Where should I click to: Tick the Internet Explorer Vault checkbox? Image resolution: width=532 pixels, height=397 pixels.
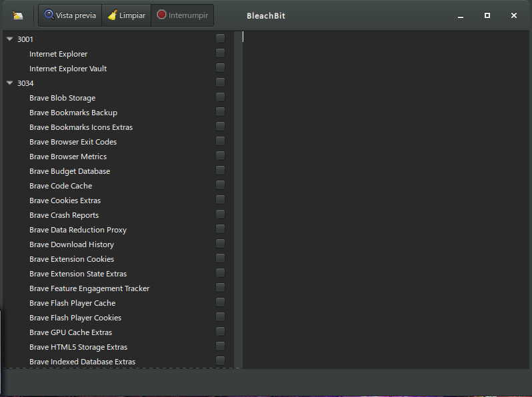pos(220,67)
